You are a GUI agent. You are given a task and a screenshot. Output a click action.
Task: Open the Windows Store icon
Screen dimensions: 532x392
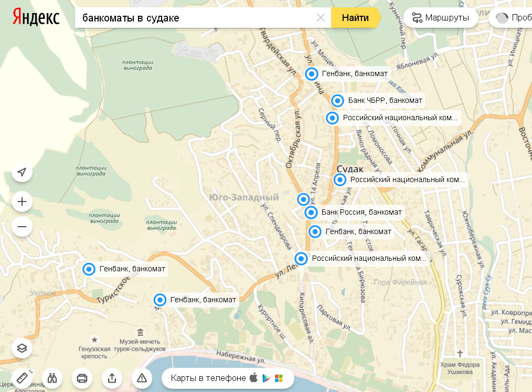point(279,378)
